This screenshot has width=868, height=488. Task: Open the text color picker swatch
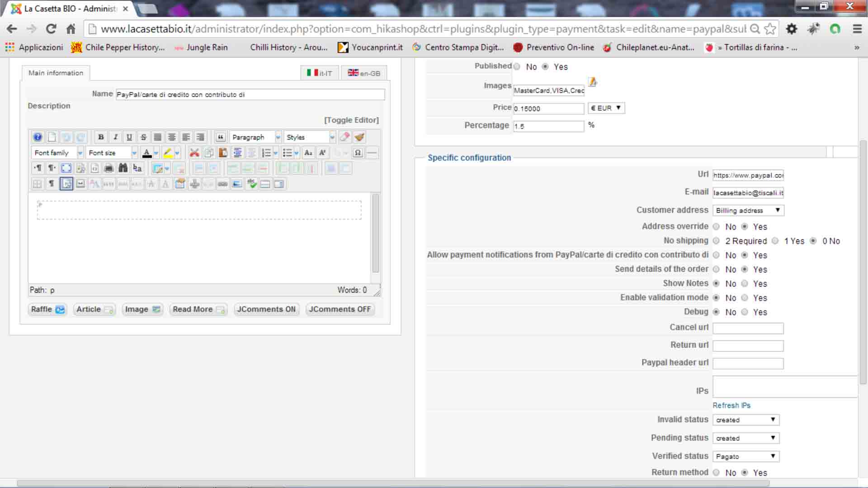pos(147,153)
